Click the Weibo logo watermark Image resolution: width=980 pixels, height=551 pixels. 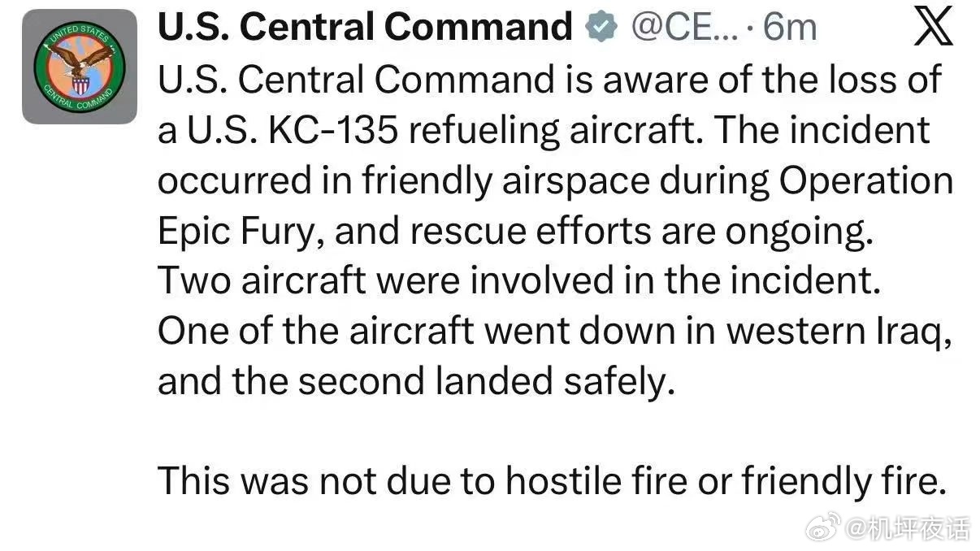pyautogui.click(x=823, y=531)
